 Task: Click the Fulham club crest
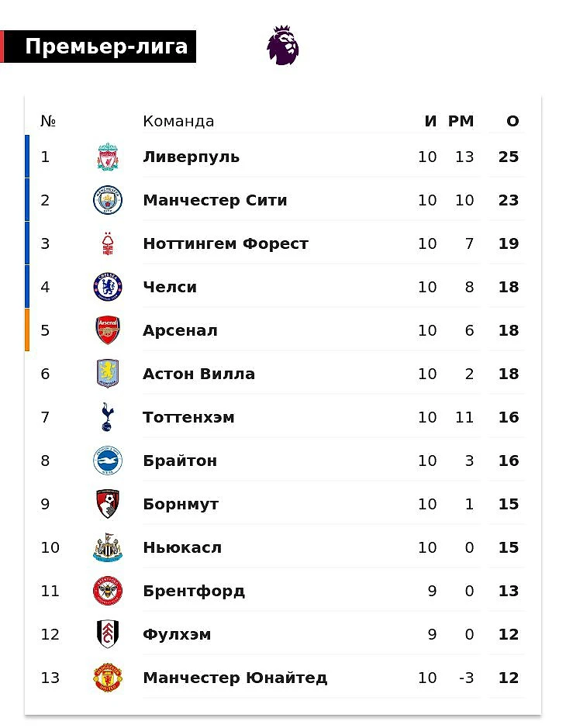pyautogui.click(x=108, y=634)
